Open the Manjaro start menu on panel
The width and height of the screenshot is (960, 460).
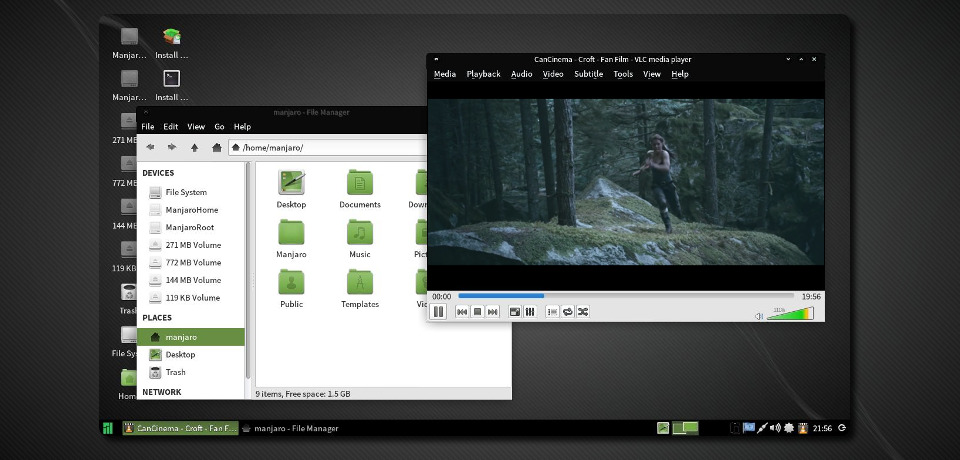coord(108,428)
